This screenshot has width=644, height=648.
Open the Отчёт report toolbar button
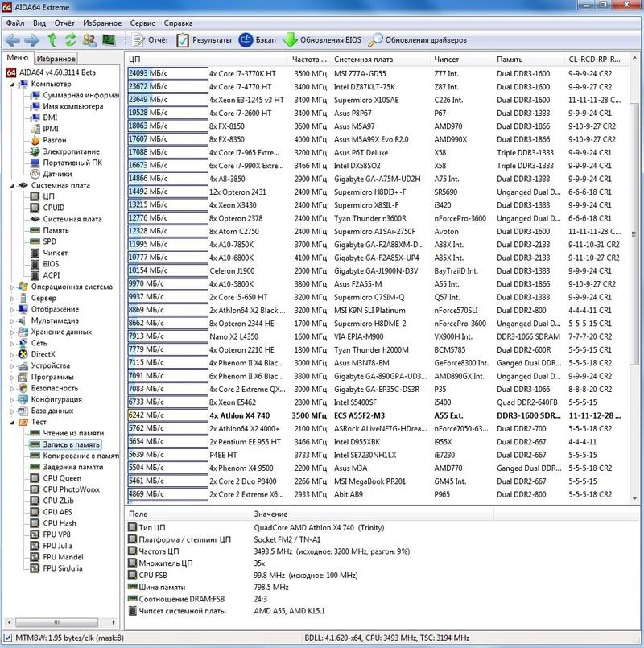click(150, 40)
